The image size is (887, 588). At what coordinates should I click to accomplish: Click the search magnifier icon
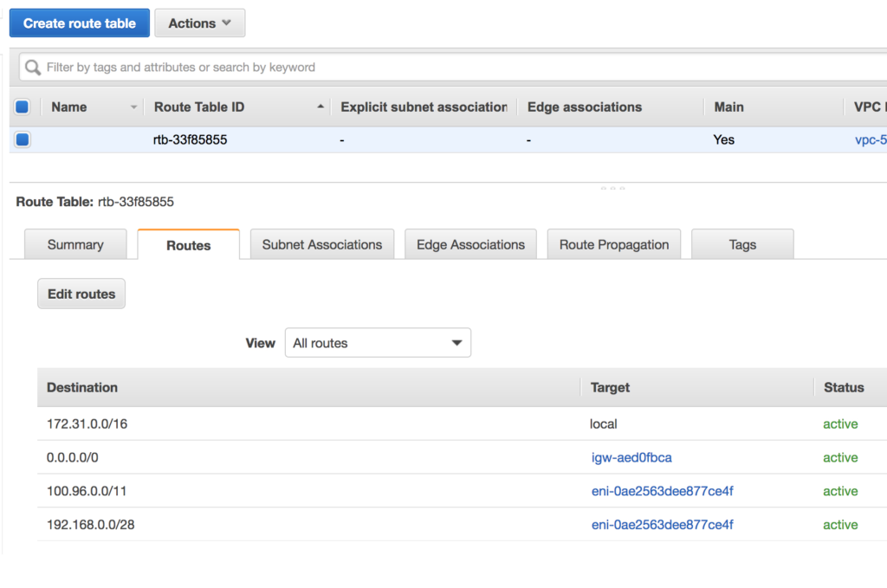(32, 67)
